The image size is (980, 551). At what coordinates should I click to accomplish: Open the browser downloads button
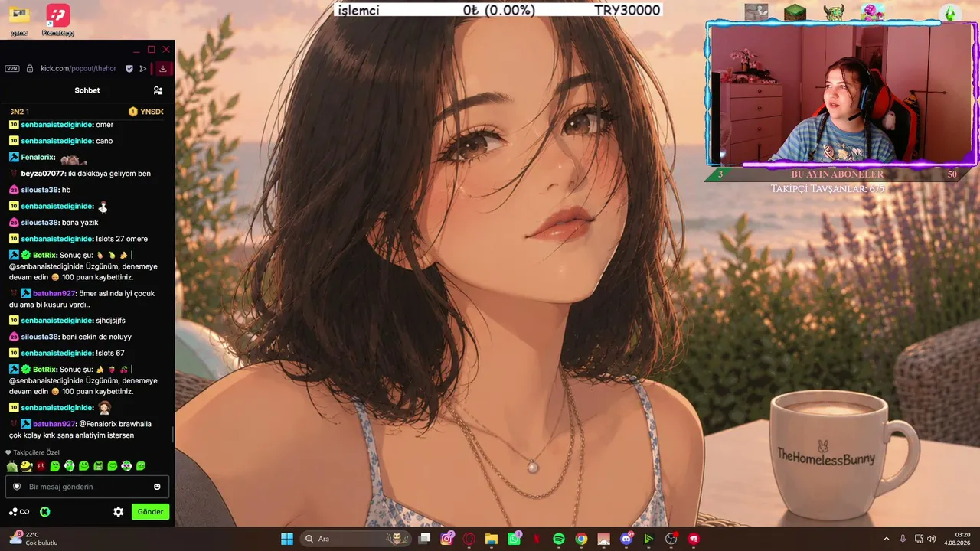pyautogui.click(x=163, y=69)
